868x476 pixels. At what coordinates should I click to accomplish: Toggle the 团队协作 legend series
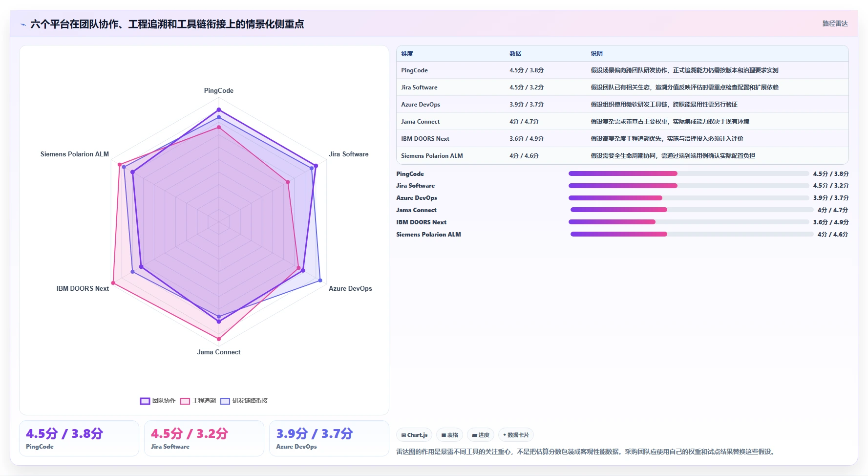pyautogui.click(x=158, y=401)
